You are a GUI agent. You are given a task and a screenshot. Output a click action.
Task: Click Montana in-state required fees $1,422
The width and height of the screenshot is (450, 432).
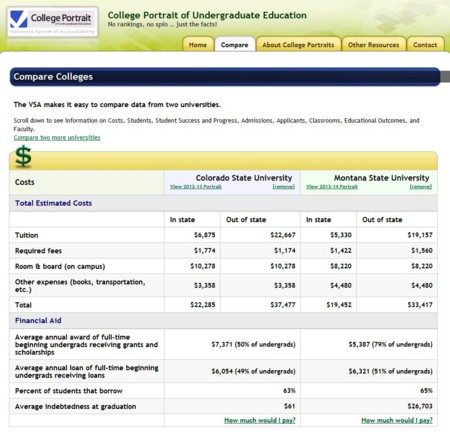341,251
